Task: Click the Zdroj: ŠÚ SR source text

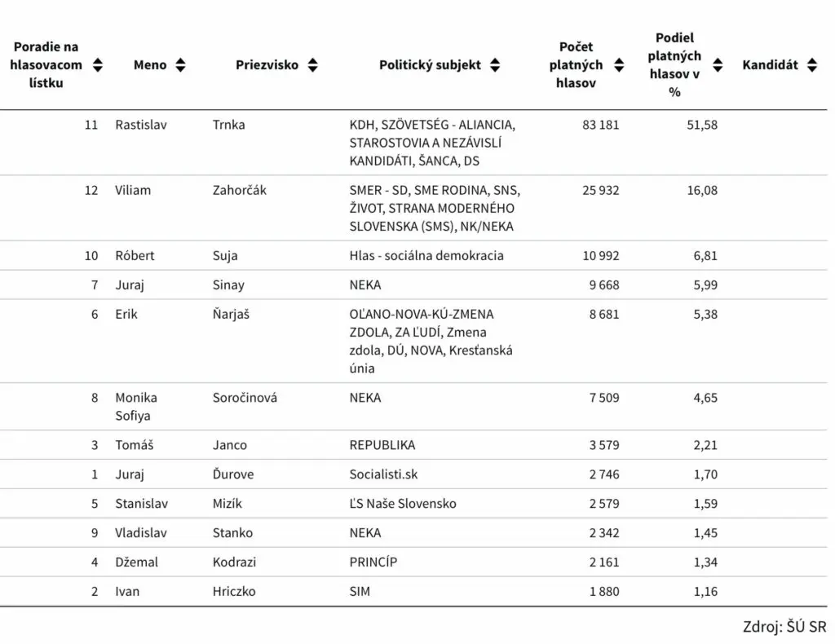Action: [784, 626]
